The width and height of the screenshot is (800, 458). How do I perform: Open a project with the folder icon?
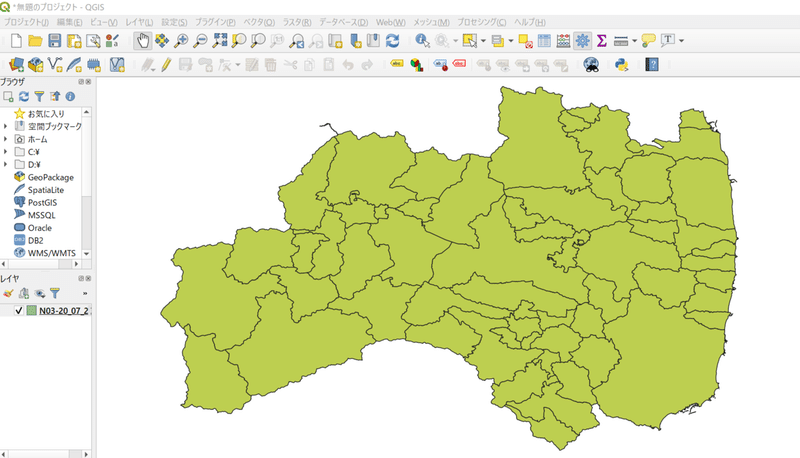35,41
